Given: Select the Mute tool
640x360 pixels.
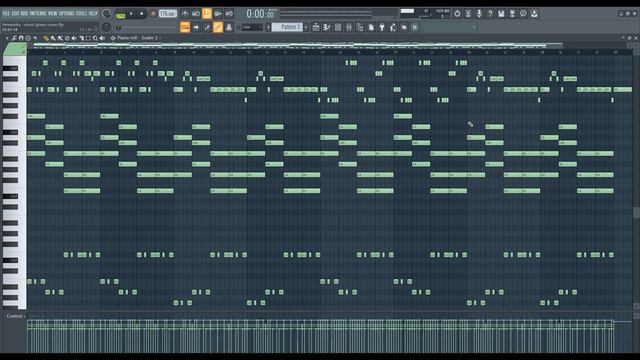Looking at the screenshot, I should 74,38.
